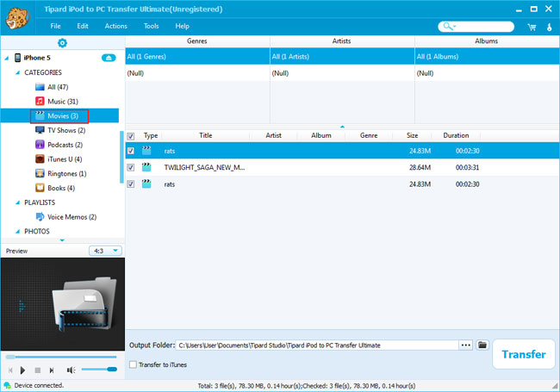Collapse the PLAYLISTS section
Viewport: 560px width, 392px height.
(x=17, y=202)
